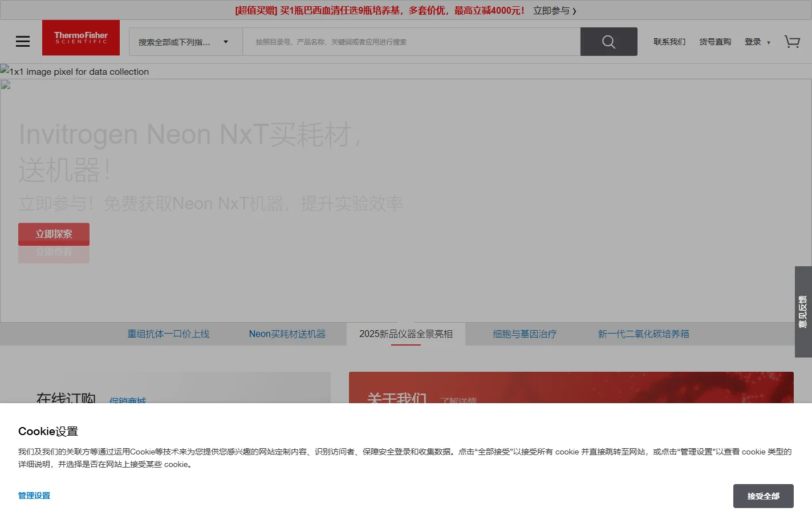Viewport: 812px width, 532px height.
Task: Open the 意见反馈 feedback side tab
Action: [x=803, y=312]
